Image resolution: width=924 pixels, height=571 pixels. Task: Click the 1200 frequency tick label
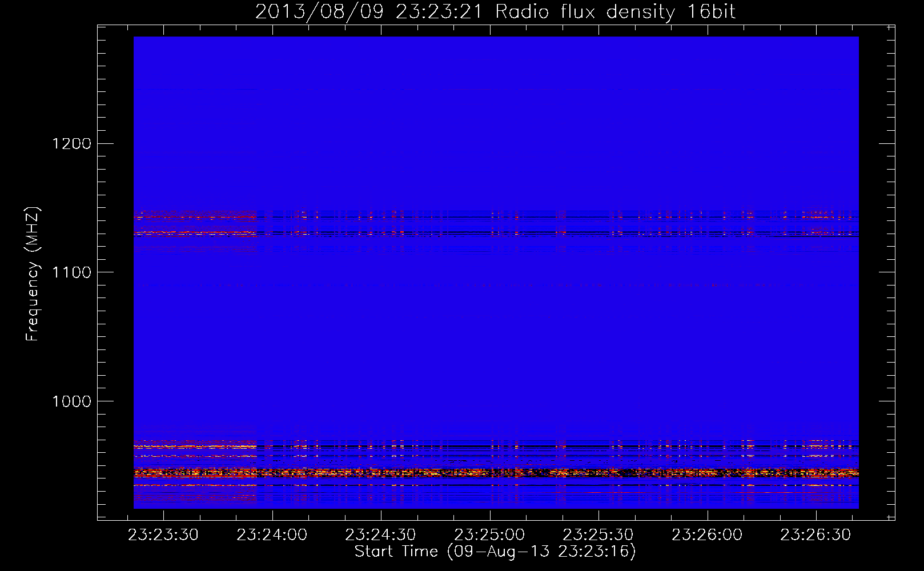[71, 143]
